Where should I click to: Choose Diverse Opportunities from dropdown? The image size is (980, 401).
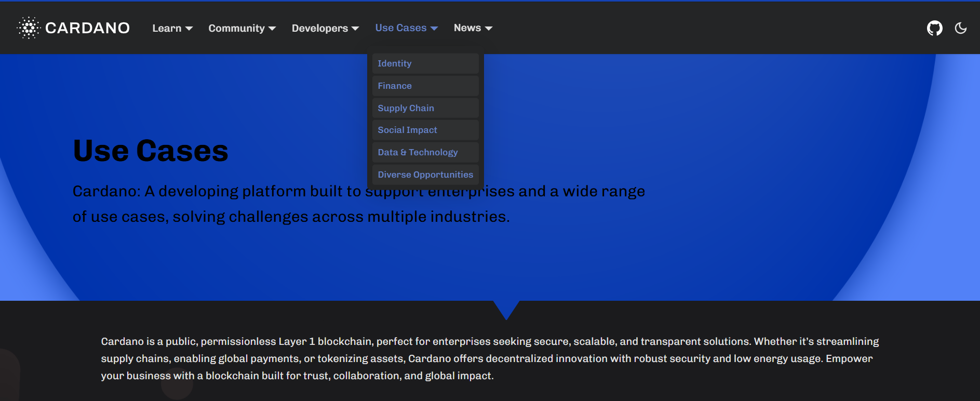[x=425, y=175]
